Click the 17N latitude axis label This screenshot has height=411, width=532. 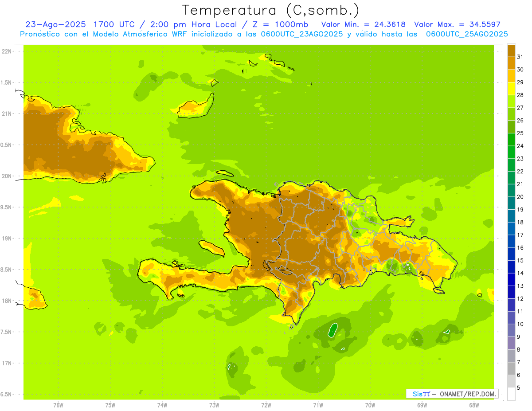(7, 363)
